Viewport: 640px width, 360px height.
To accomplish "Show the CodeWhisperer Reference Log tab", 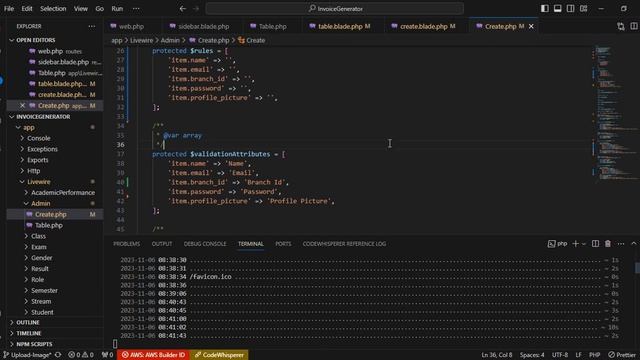I will click(344, 244).
